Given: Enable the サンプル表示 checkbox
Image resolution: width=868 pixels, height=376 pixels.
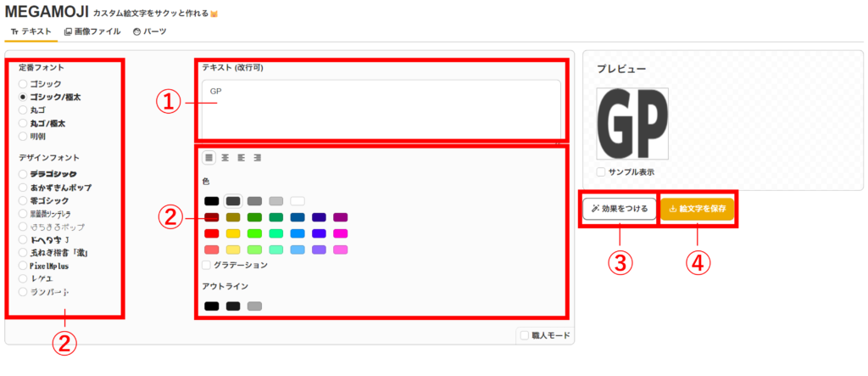Looking at the screenshot, I should (601, 172).
